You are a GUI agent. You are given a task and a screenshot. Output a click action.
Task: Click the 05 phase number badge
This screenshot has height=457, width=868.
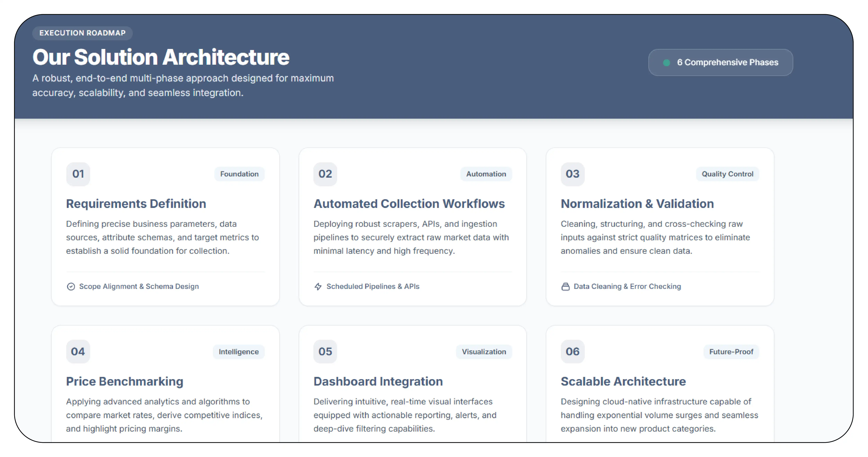325,352
